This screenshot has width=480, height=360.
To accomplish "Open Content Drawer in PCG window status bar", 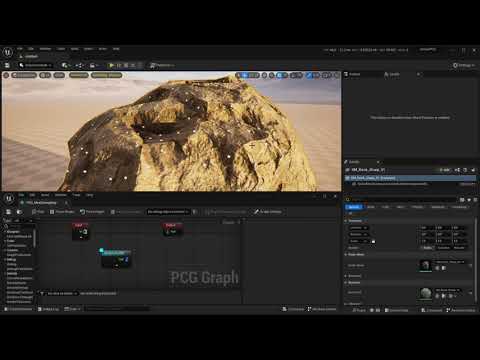I will (19, 309).
